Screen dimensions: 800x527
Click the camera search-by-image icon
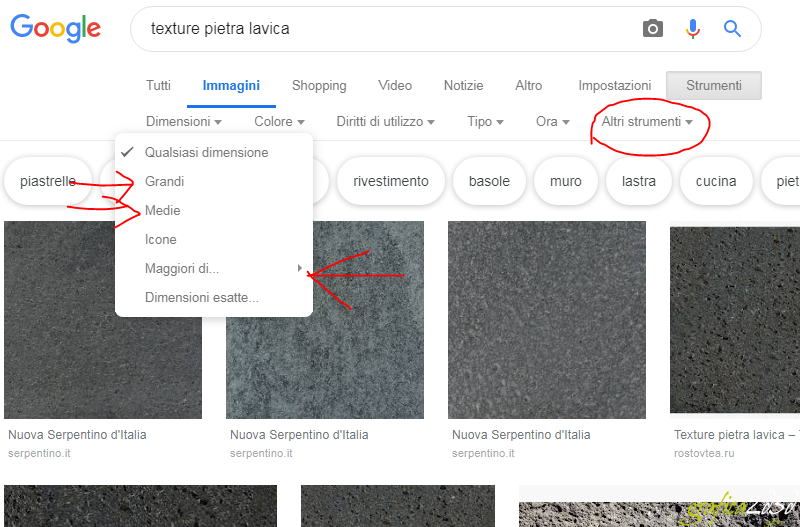(653, 29)
